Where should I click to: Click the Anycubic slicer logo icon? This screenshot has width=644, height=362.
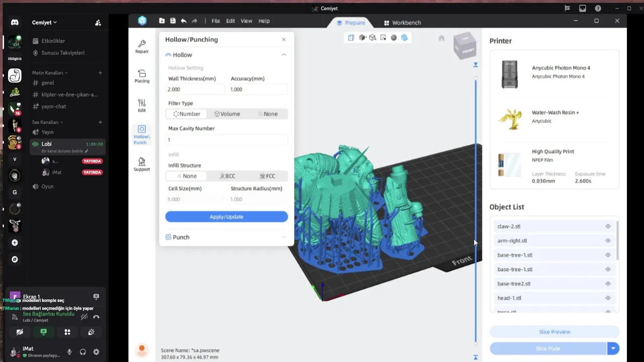(142, 21)
